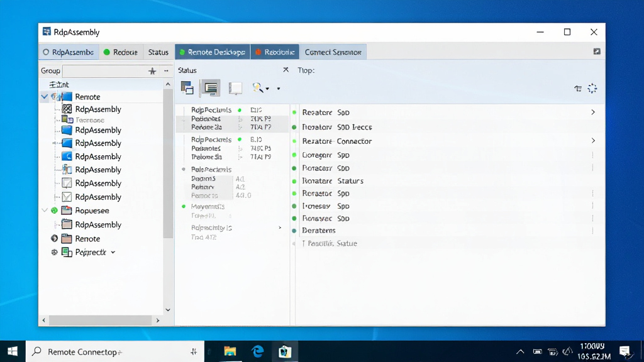Click the blank page toolbar icon
The image size is (644, 362).
[235, 88]
